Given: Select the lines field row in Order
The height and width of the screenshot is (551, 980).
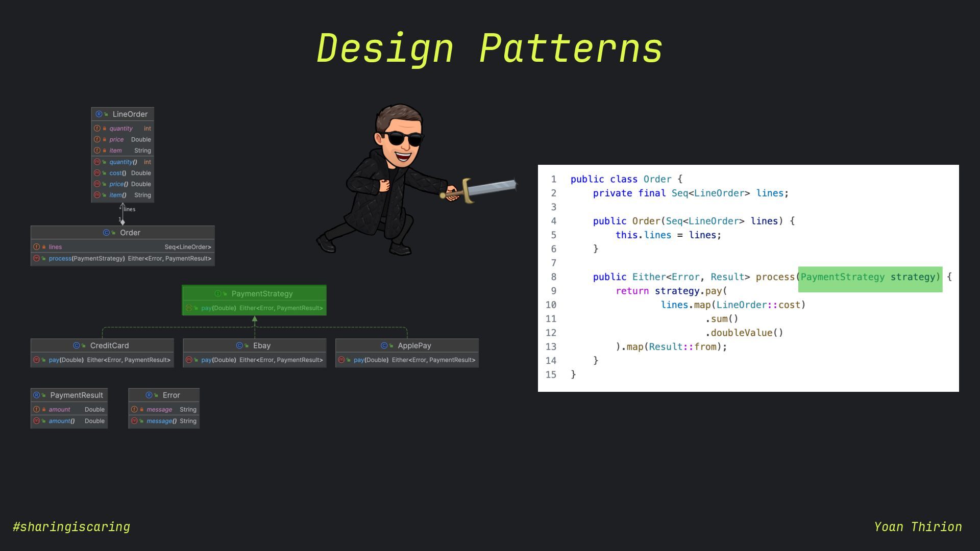Looking at the screenshot, I should tap(122, 247).
